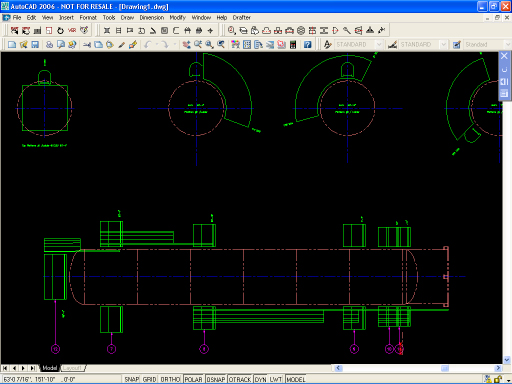This screenshot has width=512, height=384.
Task: Expand the table style Standard dropdown
Action: (x=508, y=44)
